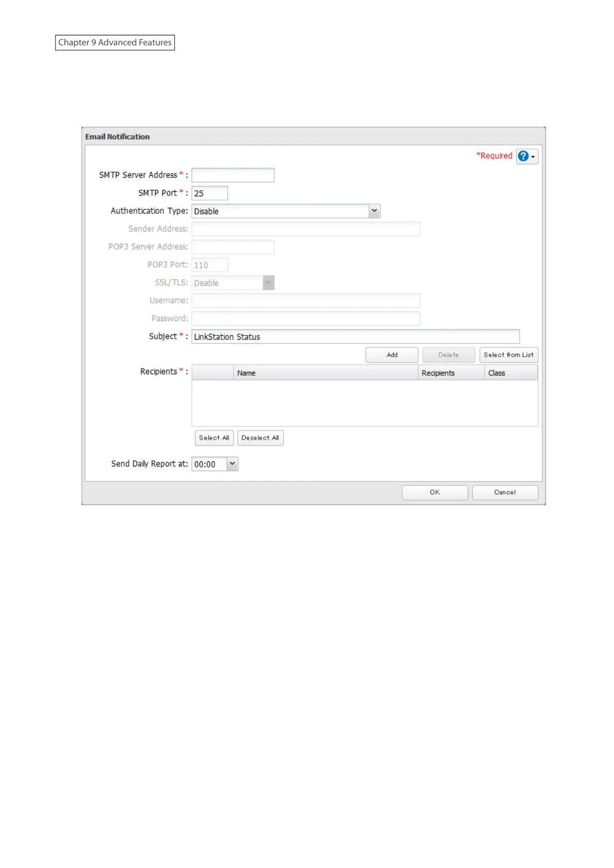Click the Password field
The width and height of the screenshot is (614, 868).
tap(306, 319)
